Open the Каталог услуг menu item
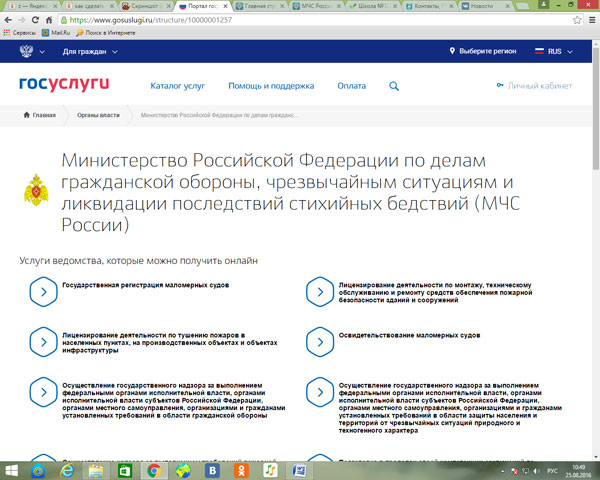 point(178,86)
